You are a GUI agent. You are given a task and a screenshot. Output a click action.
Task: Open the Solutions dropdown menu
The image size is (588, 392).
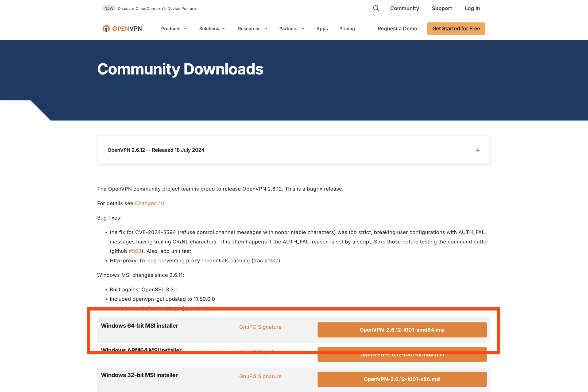tap(212, 29)
